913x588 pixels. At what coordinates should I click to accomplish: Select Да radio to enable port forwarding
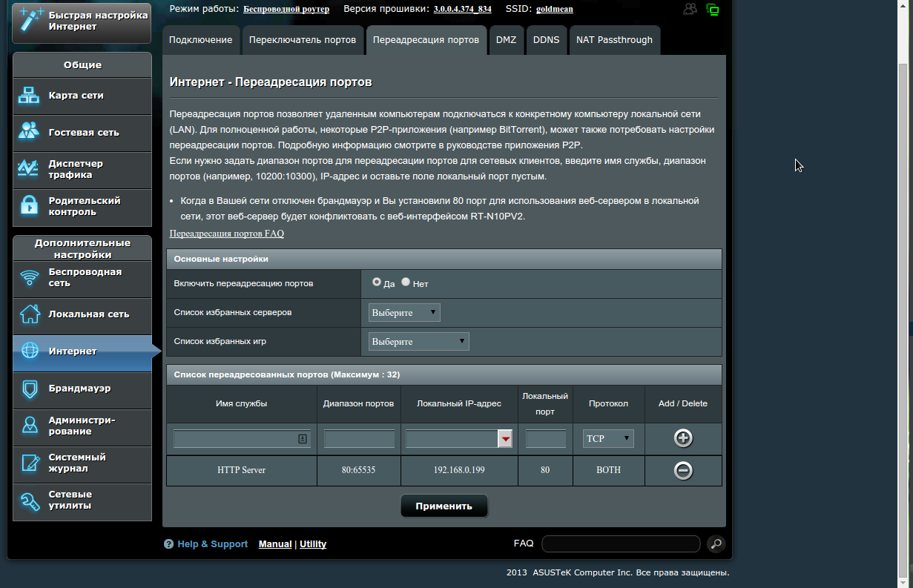(377, 283)
